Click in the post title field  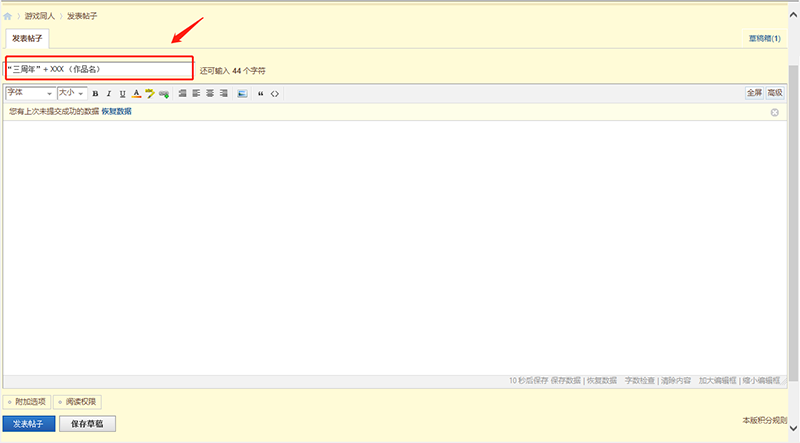(98, 69)
